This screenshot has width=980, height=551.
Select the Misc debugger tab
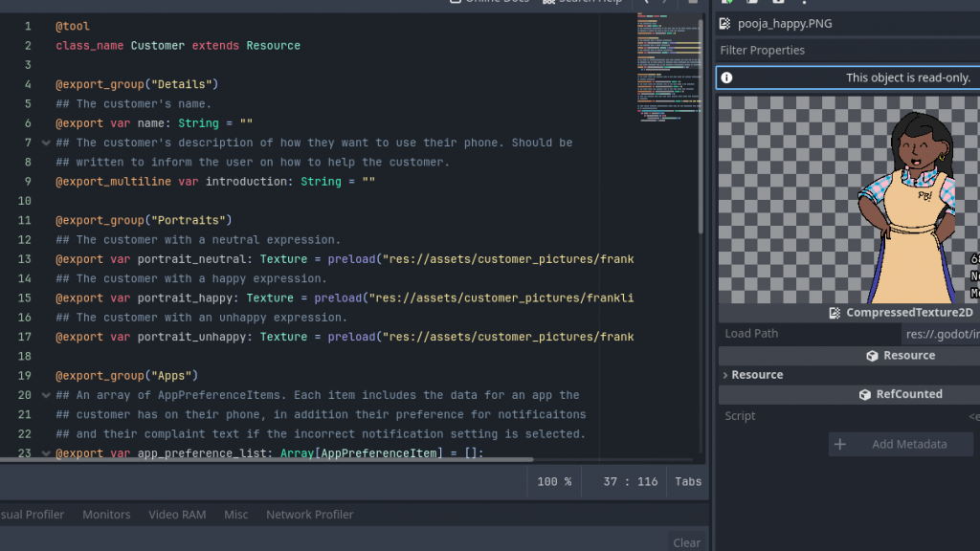(x=235, y=515)
